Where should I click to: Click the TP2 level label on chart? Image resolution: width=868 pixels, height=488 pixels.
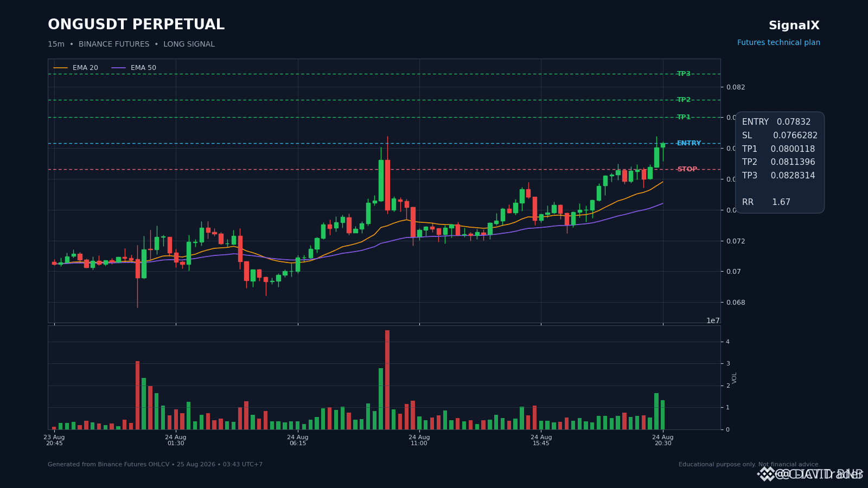[x=684, y=100]
